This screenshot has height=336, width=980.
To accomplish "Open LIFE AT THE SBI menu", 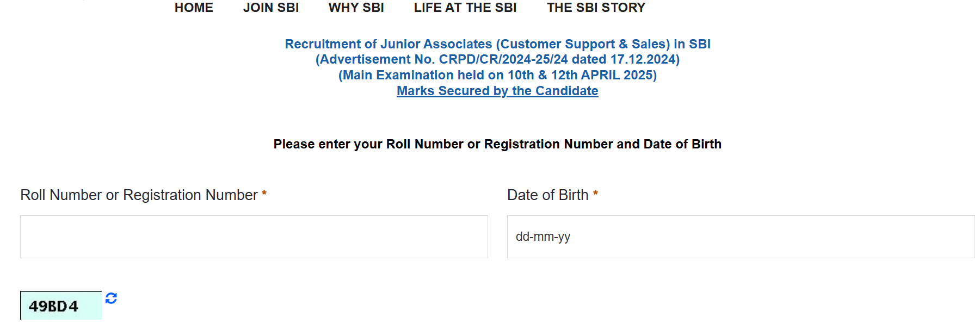I will [465, 8].
